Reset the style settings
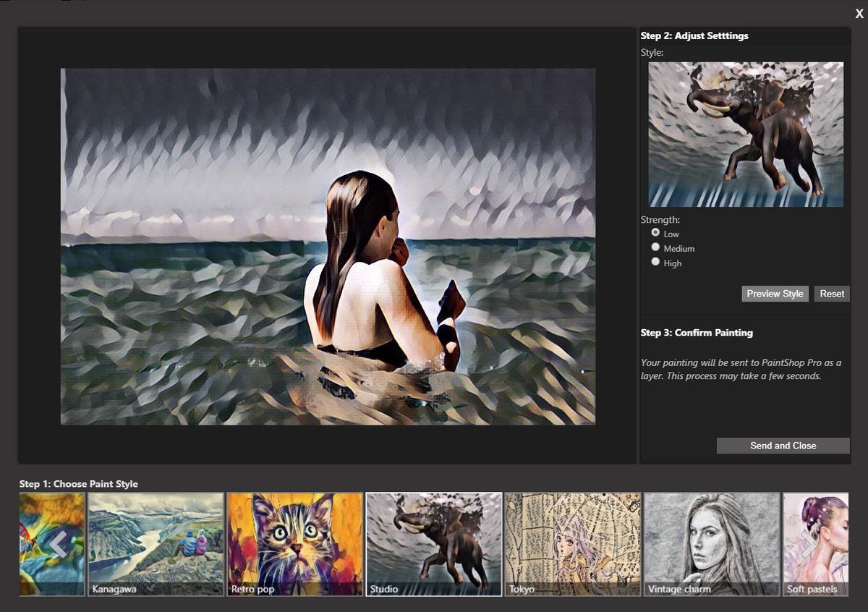Screen dimensions: 868x612 pyautogui.click(x=832, y=294)
